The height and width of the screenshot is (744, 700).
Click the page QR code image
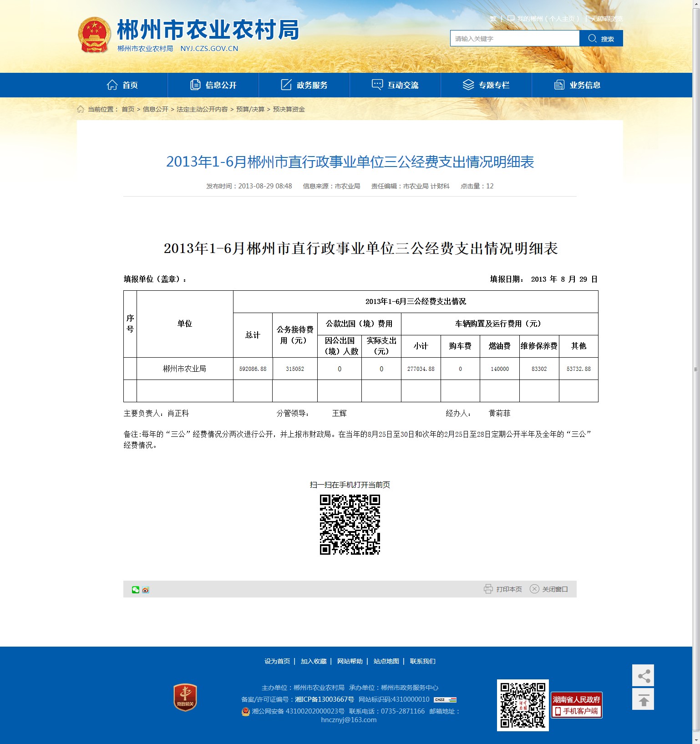pos(350,525)
